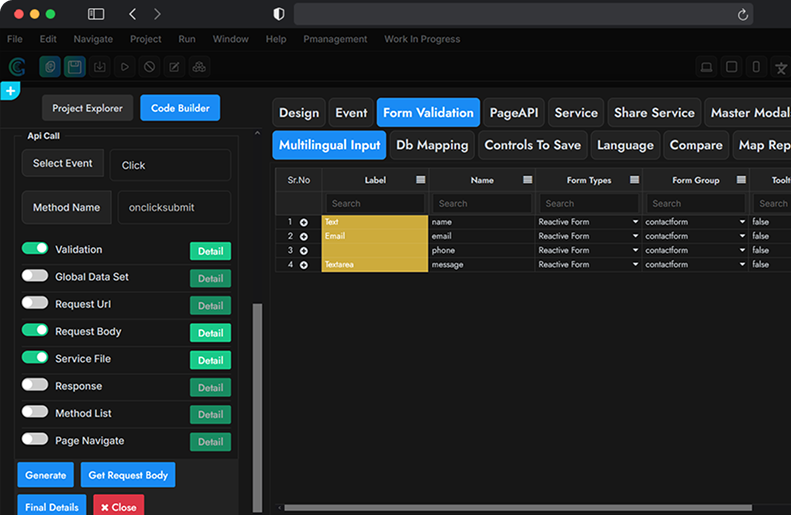Switch to tablet preview icon
Image resolution: width=791 pixels, height=515 pixels.
[x=731, y=67]
